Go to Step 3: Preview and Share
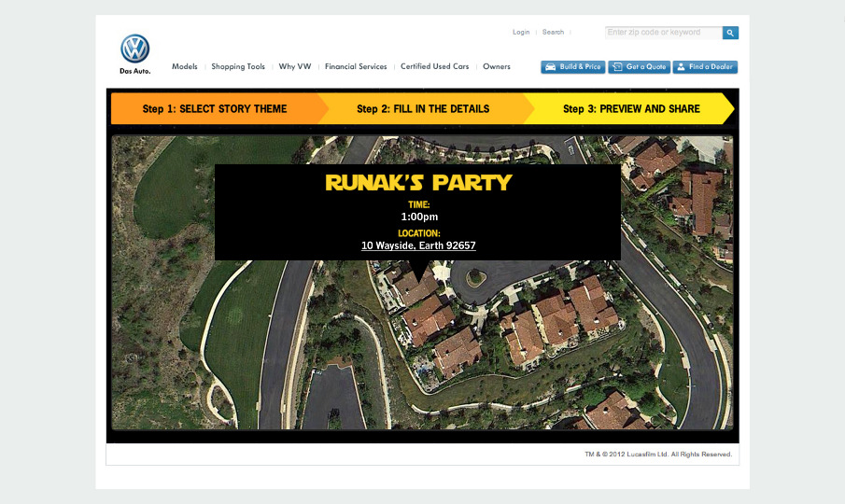 [631, 109]
